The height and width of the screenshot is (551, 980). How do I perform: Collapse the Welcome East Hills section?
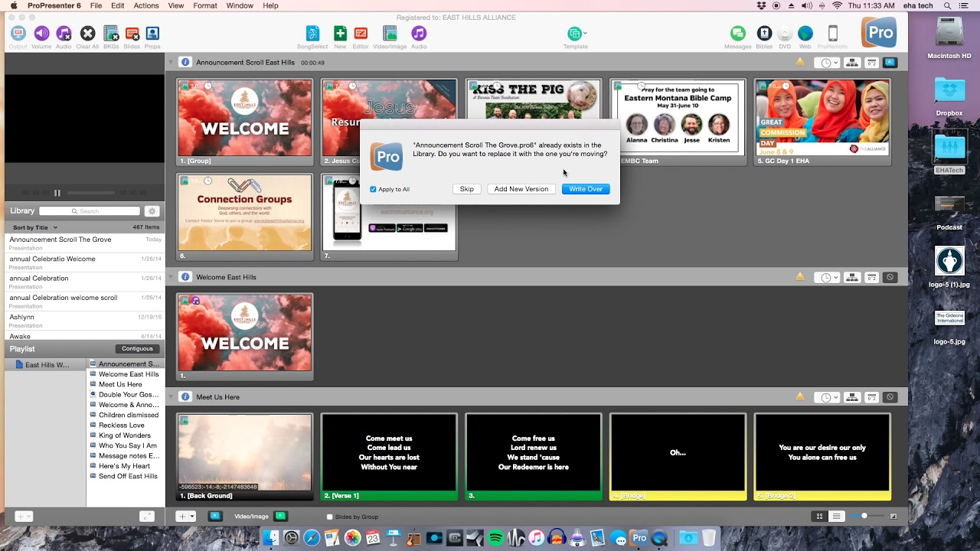[171, 277]
